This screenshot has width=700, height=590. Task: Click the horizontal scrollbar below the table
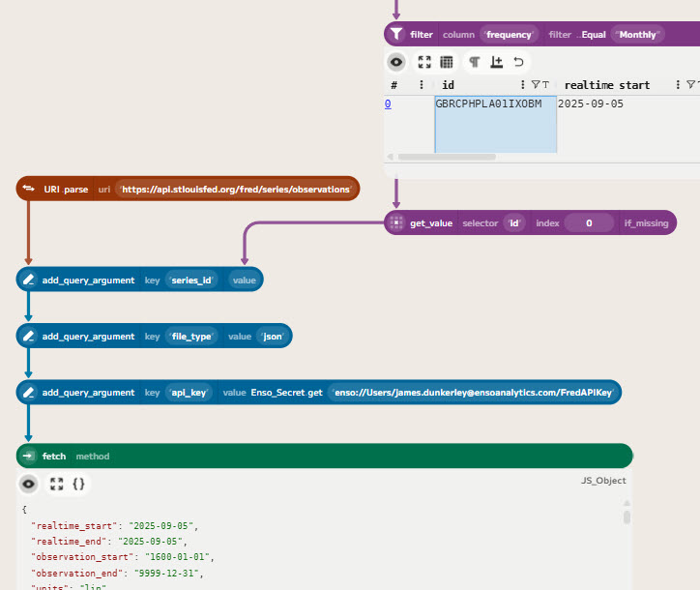447,157
